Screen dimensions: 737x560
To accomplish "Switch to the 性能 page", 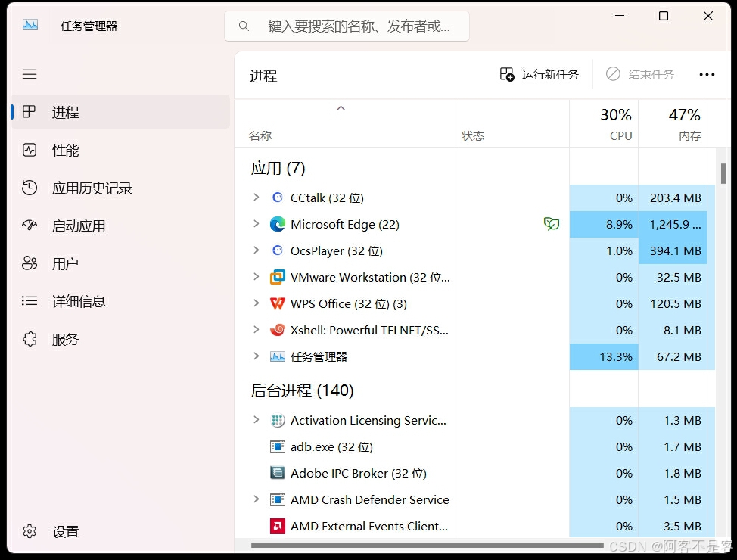I will point(120,150).
